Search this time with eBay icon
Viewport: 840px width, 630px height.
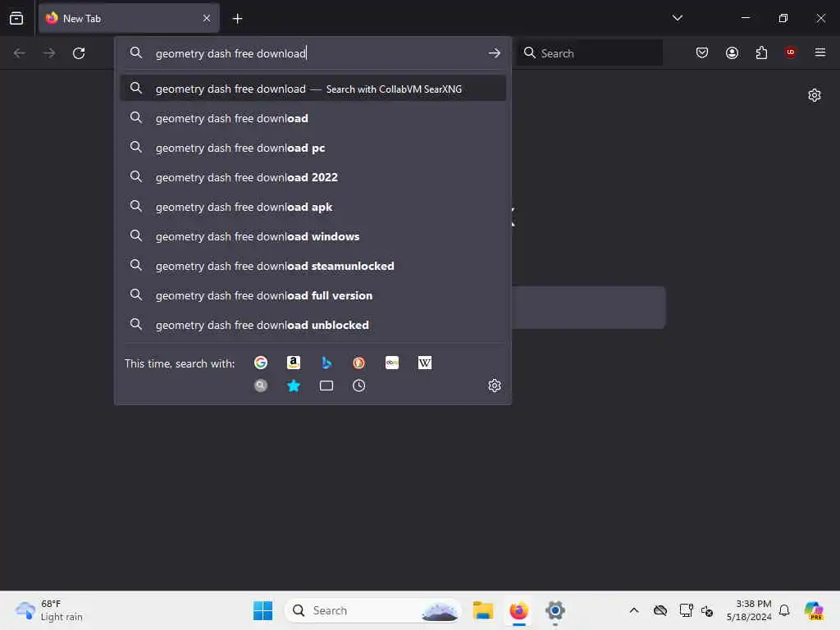pyautogui.click(x=392, y=363)
